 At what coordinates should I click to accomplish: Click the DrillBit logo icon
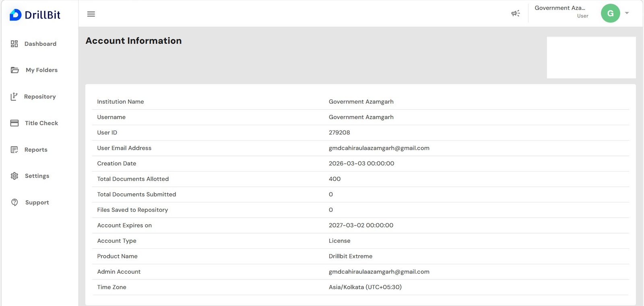15,15
